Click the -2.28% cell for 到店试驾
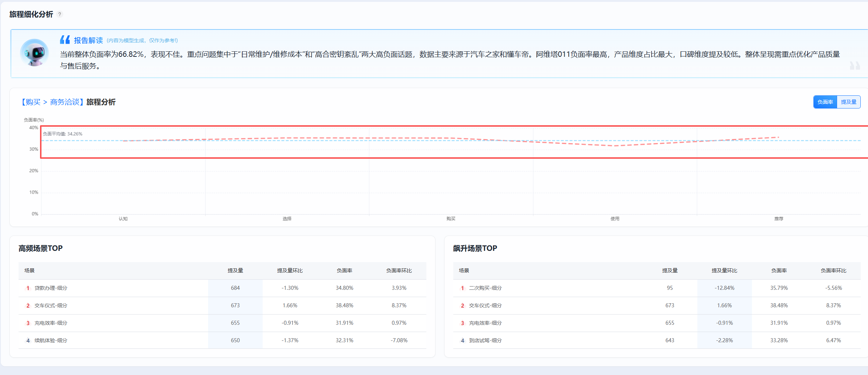This screenshot has width=868, height=375. coord(724,340)
